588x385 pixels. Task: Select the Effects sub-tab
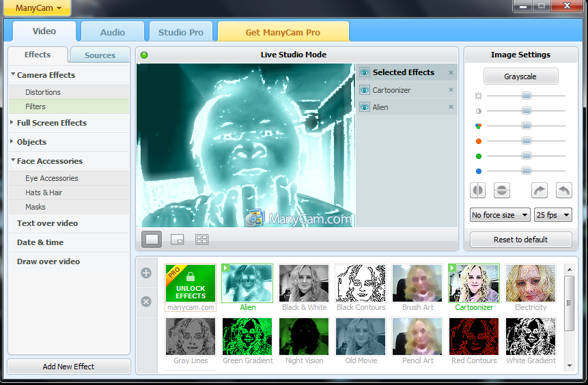(x=38, y=55)
